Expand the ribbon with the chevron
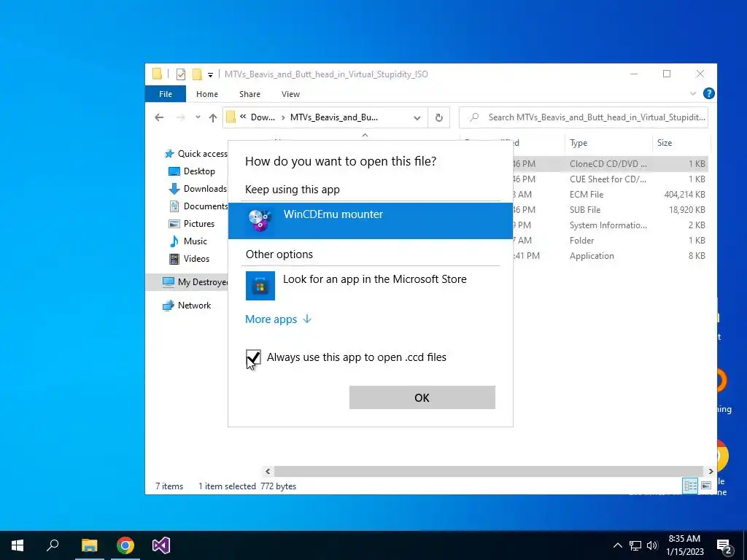This screenshot has width=747, height=560. tap(693, 94)
